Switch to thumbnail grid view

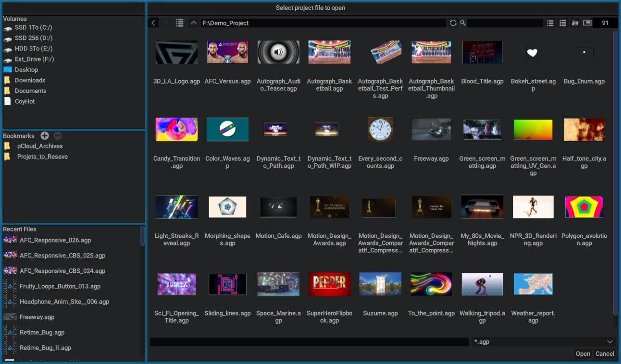pyautogui.click(x=563, y=23)
